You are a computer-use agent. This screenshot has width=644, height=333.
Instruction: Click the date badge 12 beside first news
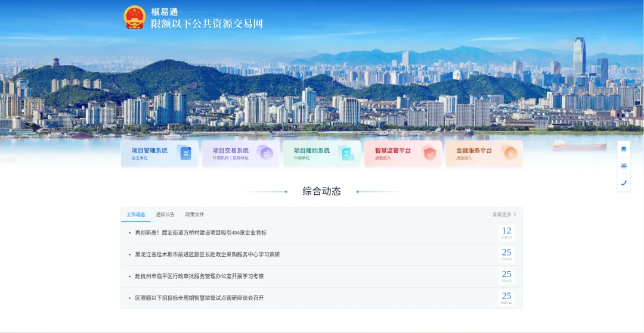tap(506, 232)
